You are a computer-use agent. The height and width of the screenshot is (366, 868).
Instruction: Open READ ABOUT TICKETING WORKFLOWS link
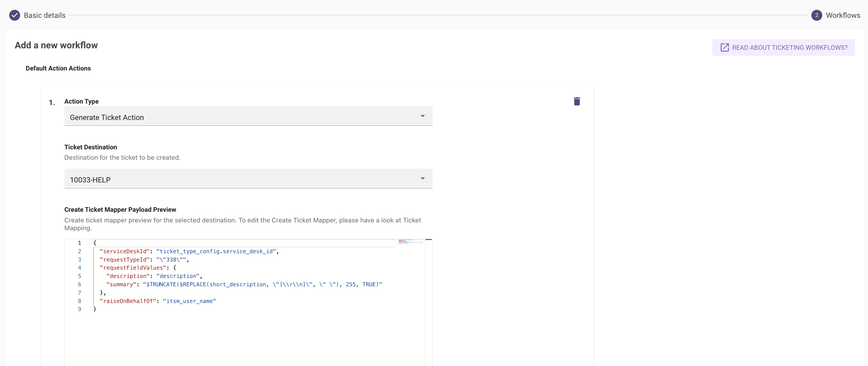click(x=789, y=47)
